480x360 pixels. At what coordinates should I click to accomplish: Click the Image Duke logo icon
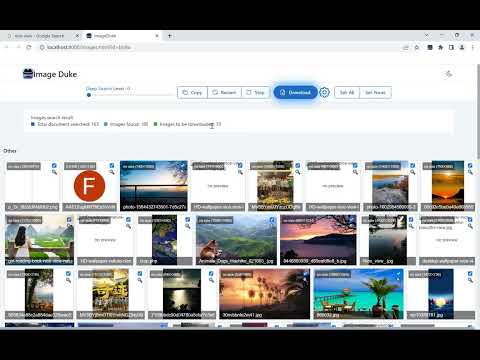[x=28, y=74]
